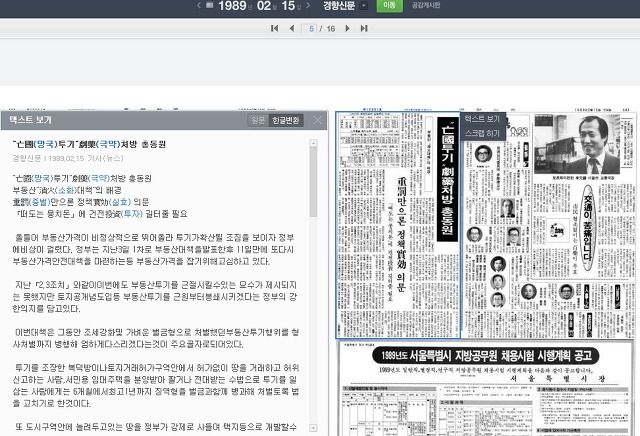Expand the 경향신문 newspaper dropdown arrow
The height and width of the screenshot is (436, 640).
[x=364, y=6]
